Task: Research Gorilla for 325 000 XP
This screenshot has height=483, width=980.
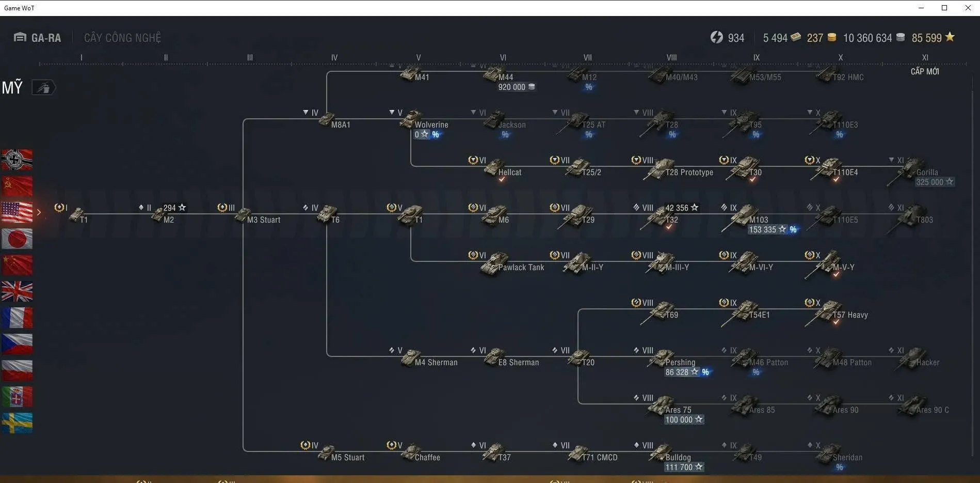Action: point(935,182)
